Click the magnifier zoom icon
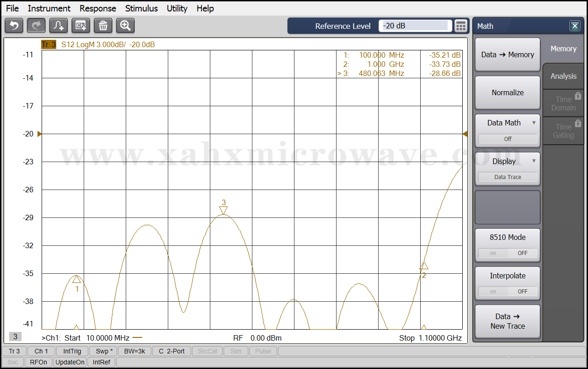588x369 pixels. [125, 26]
